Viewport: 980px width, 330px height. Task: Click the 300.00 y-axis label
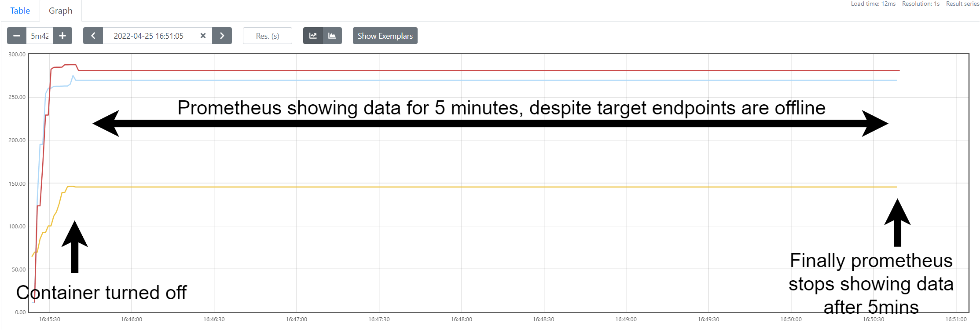(17, 55)
